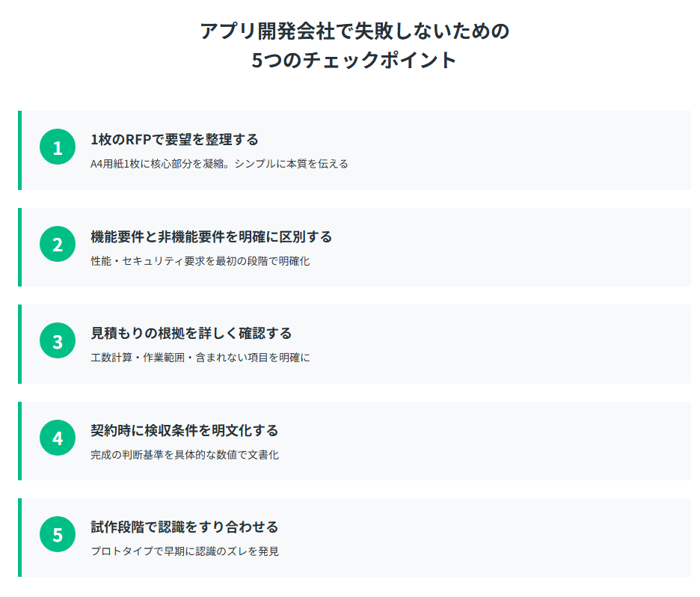The height and width of the screenshot is (597, 700).
Task: Click the heading "1枚のRFPで要望を整理する"
Action: pyautogui.click(x=174, y=140)
